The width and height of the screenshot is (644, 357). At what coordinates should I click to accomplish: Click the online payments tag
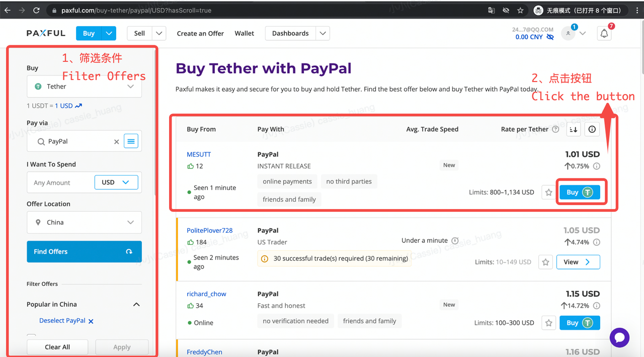[287, 182]
